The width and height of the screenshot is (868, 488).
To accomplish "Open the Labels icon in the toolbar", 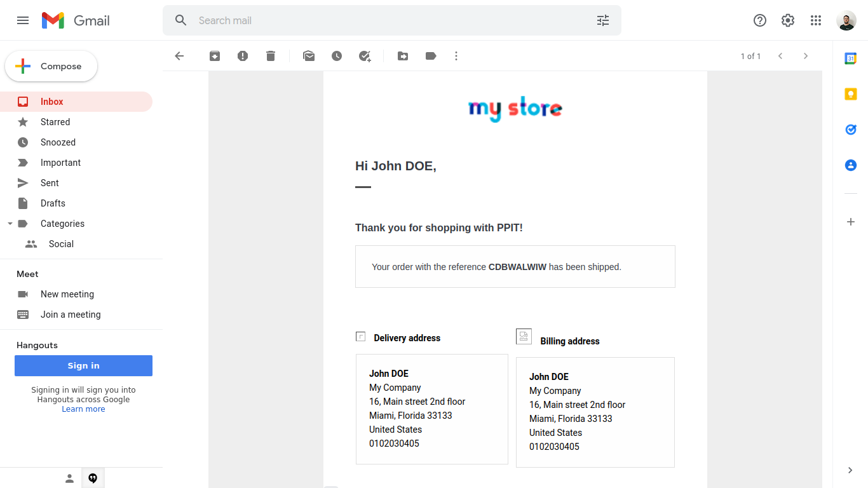I will click(431, 56).
